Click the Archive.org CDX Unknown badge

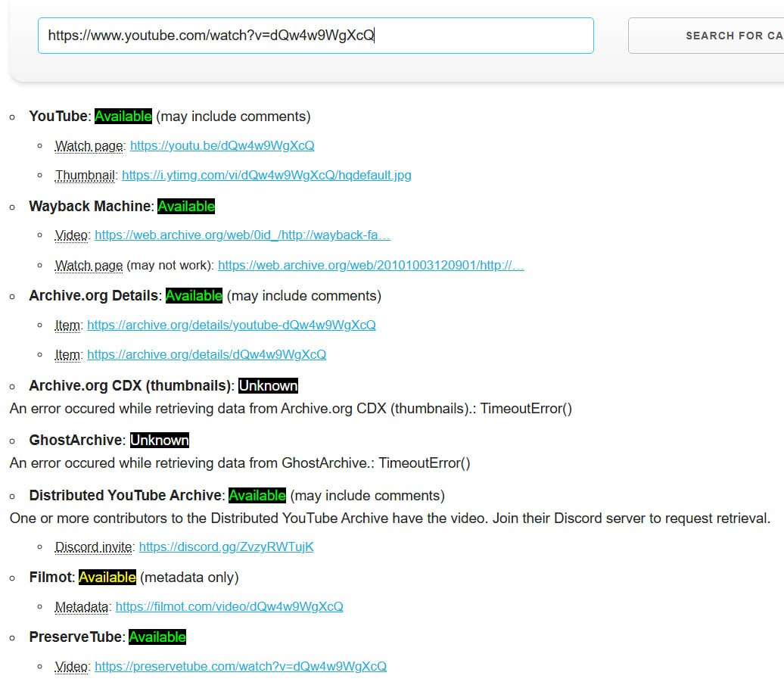[268, 385]
